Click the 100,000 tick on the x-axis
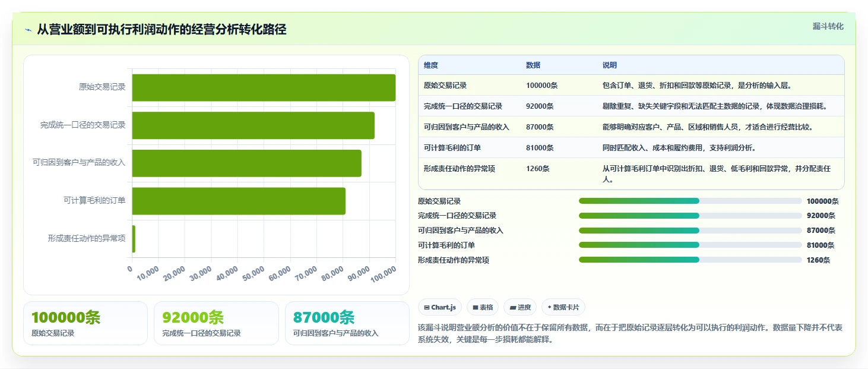This screenshot has height=369, width=868. pyautogui.click(x=384, y=274)
